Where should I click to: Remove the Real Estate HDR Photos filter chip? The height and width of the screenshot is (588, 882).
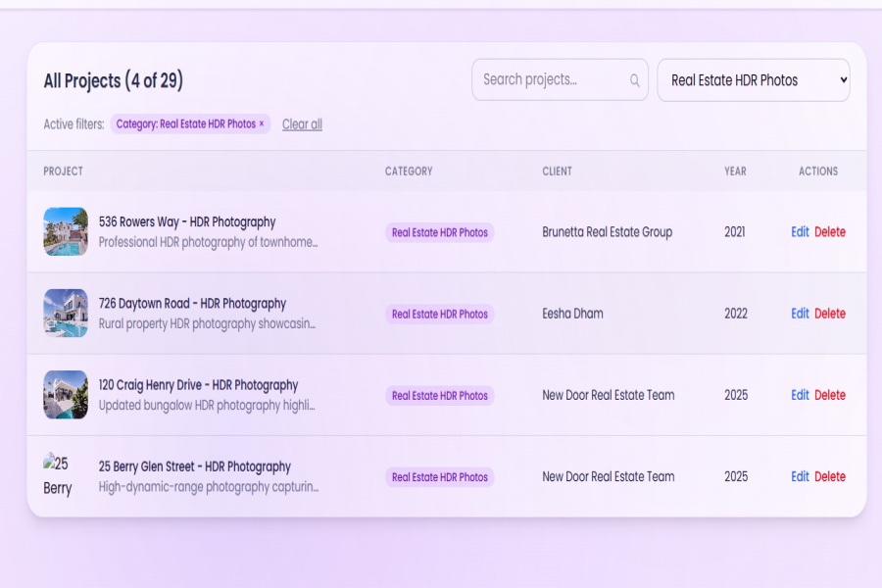tap(262, 124)
